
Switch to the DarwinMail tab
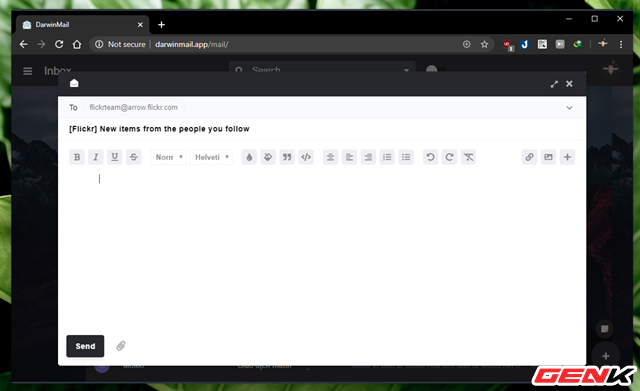tap(82, 25)
